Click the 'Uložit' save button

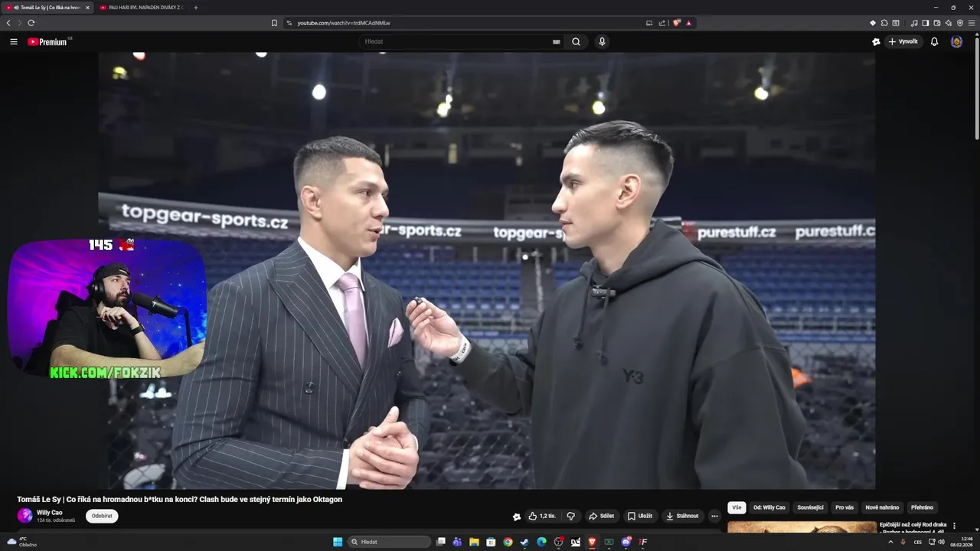click(640, 516)
